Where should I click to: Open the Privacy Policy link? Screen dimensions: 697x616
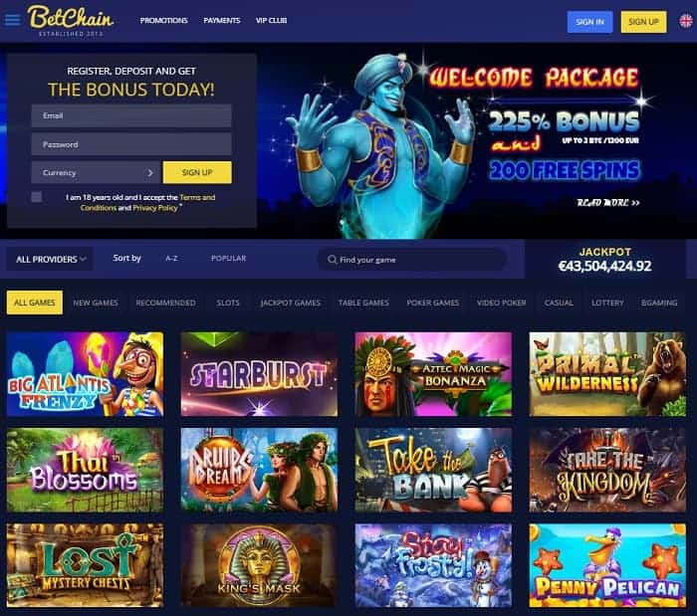pos(155,208)
